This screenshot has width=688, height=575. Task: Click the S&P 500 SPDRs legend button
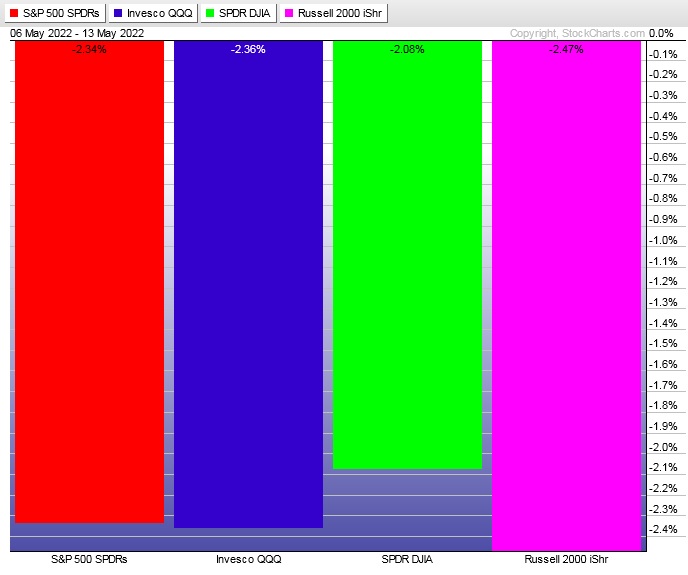(x=55, y=13)
